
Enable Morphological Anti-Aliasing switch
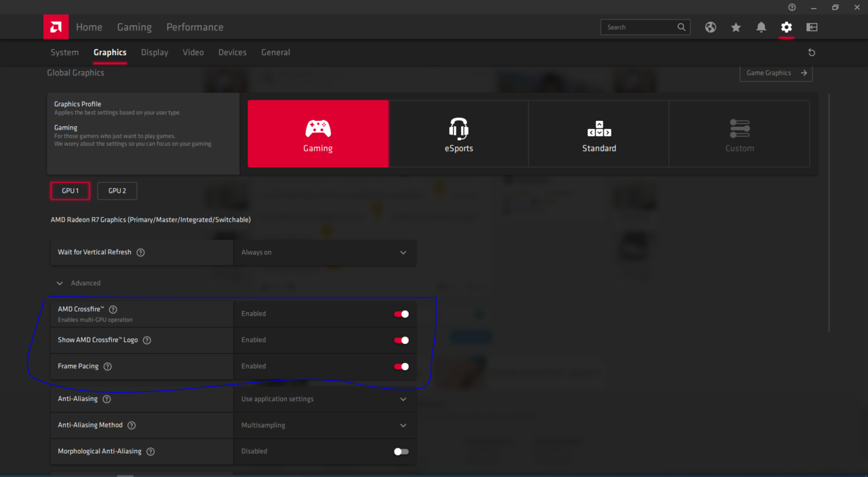point(401,451)
